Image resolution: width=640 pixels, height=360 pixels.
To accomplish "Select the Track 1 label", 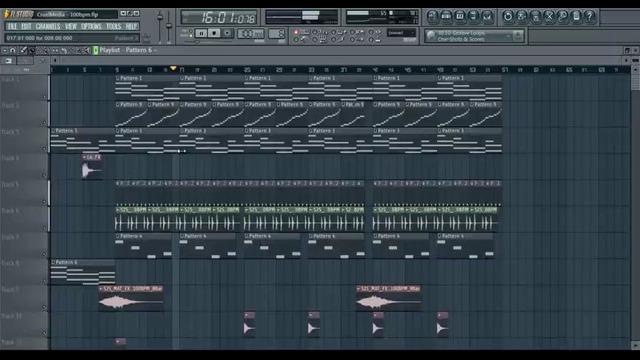I will [x=11, y=79].
